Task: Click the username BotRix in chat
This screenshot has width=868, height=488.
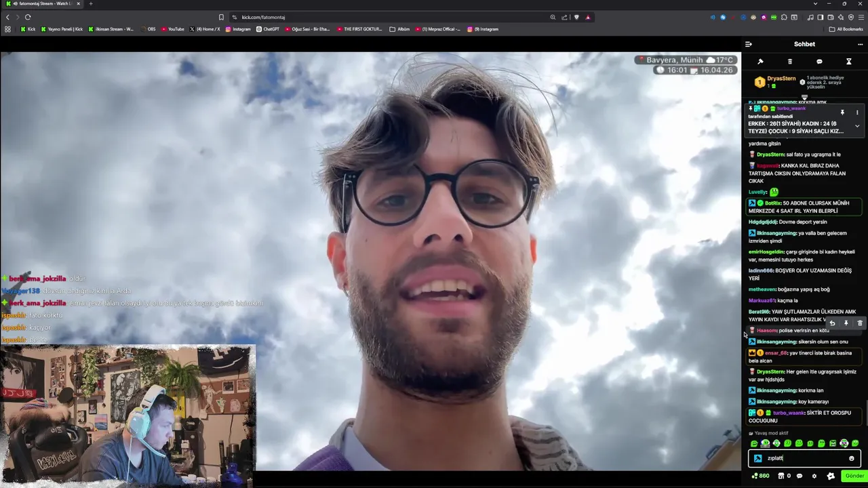Action: click(x=772, y=203)
